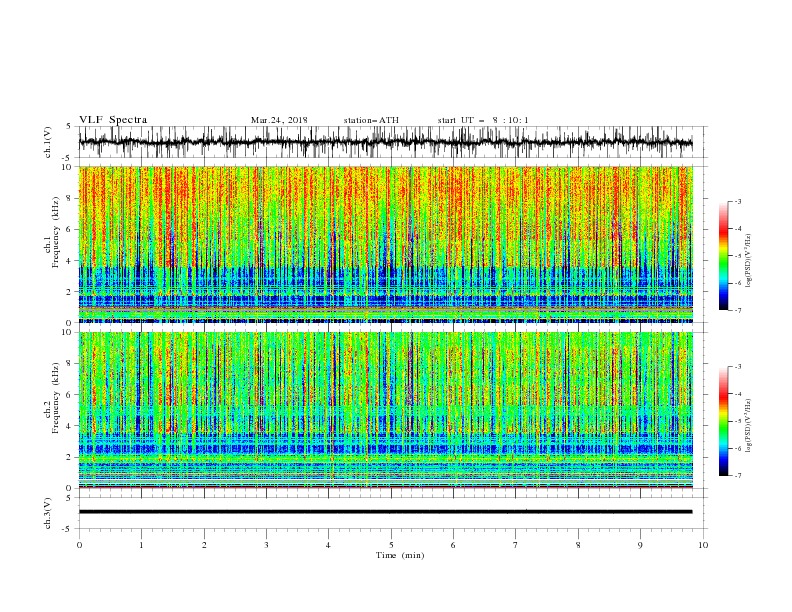This screenshot has width=792, height=612.
Task: Click the time axis tick label "1"
Action: [x=141, y=545]
